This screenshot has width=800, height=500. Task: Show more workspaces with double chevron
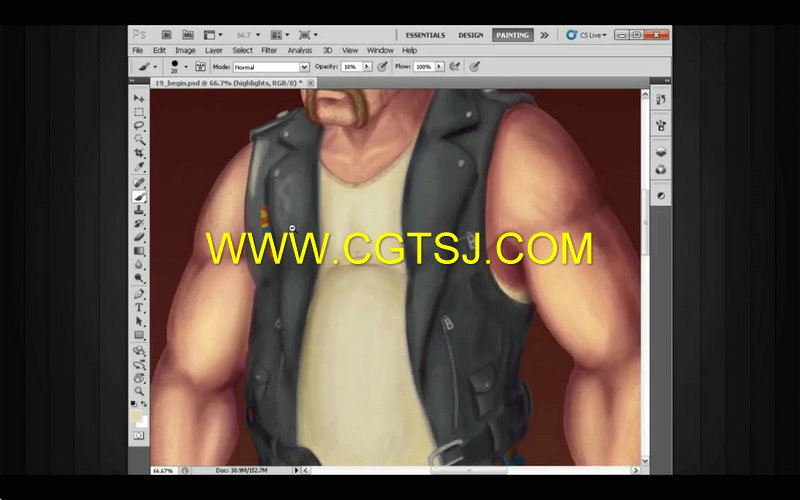click(544, 35)
